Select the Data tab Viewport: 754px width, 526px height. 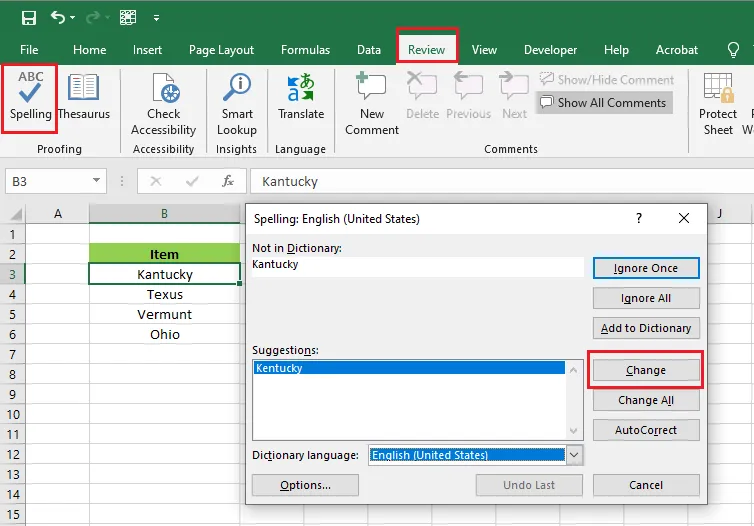click(369, 50)
